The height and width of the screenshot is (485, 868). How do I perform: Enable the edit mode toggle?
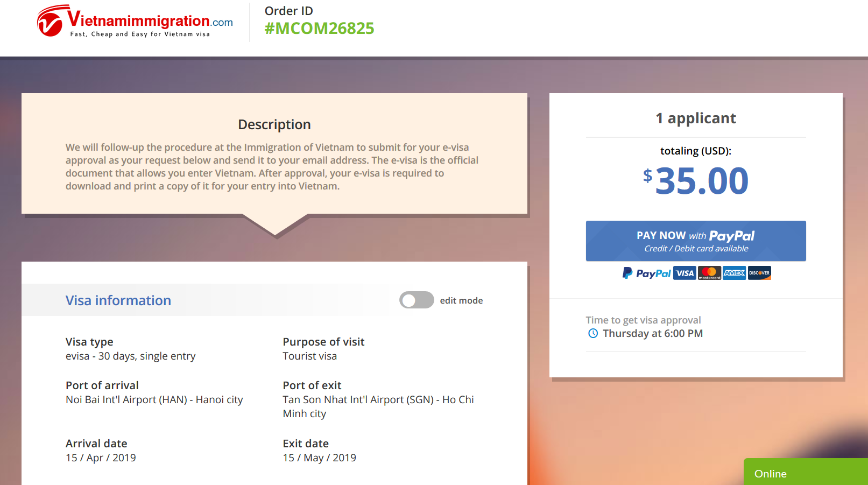417,300
